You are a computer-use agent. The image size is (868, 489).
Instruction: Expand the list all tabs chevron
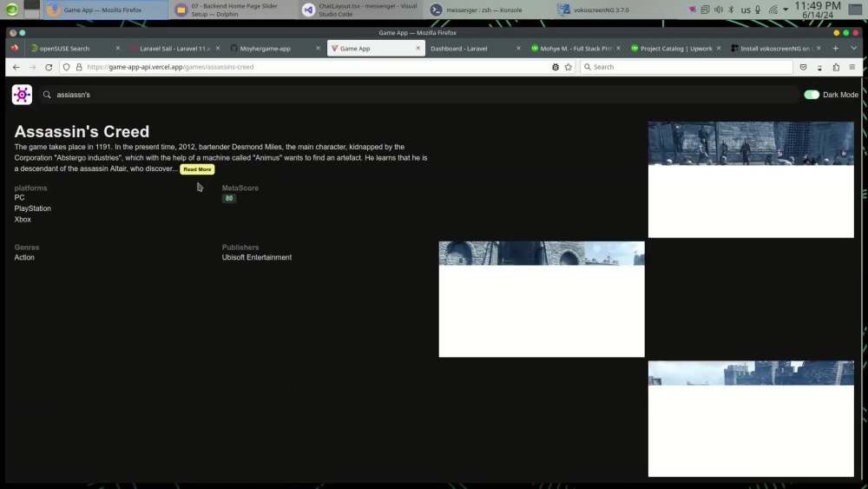[x=853, y=48]
